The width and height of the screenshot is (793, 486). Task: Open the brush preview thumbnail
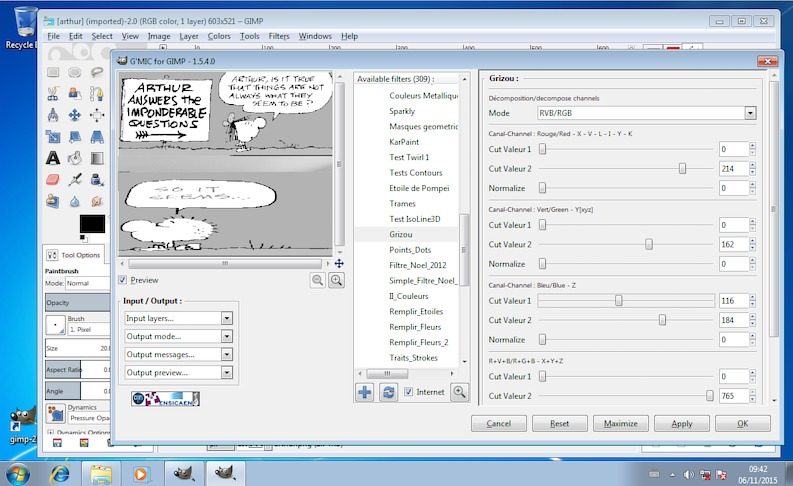pyautogui.click(x=55, y=325)
